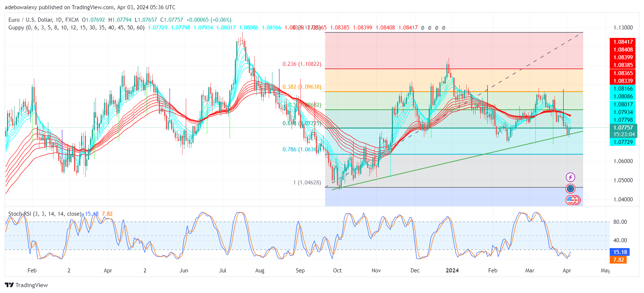Click the 1.06000 price scale value
Screen dimensions: 644x293
623,161
